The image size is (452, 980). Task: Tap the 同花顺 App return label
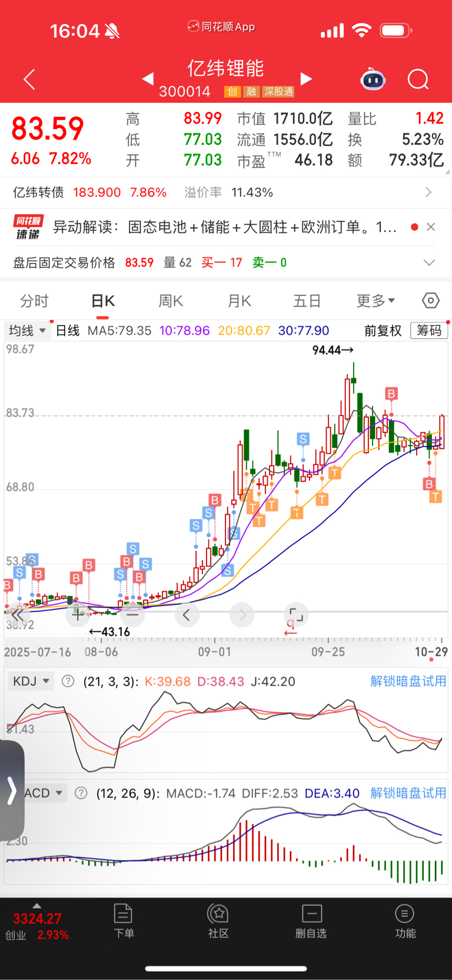pyautogui.click(x=222, y=26)
